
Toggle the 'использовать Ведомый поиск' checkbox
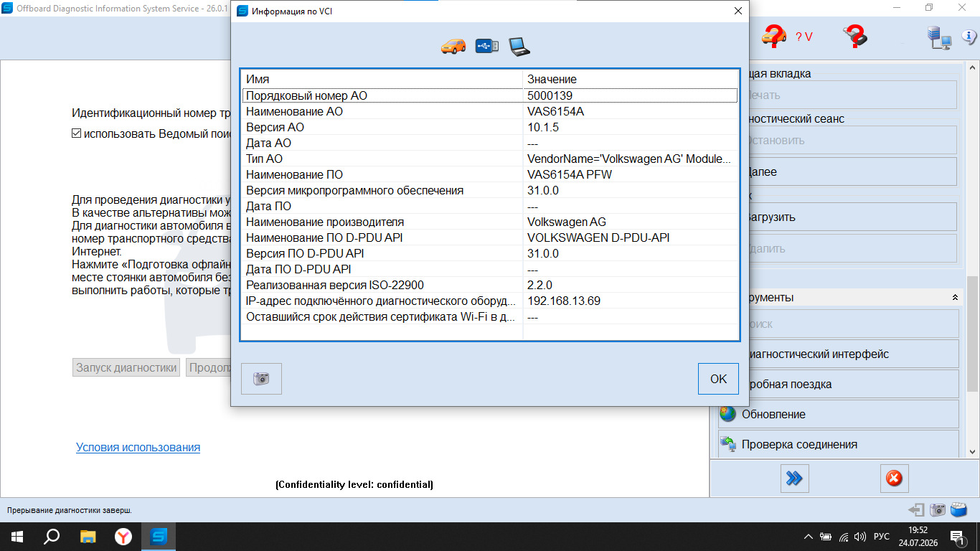click(77, 133)
